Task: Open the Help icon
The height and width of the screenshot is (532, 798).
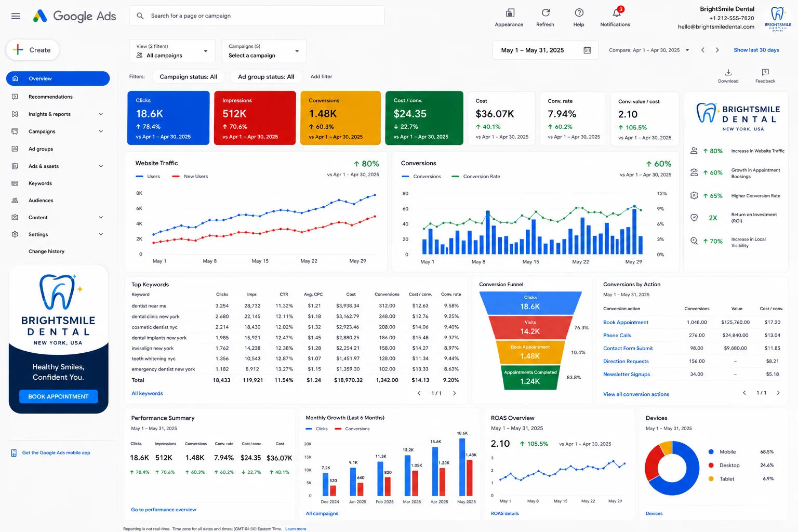Action: click(579, 12)
